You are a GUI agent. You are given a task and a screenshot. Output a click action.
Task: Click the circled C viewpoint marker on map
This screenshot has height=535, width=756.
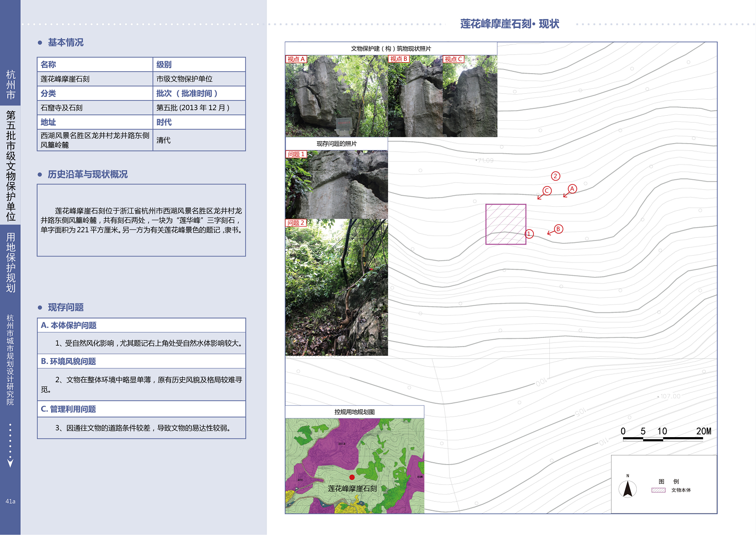547,191
